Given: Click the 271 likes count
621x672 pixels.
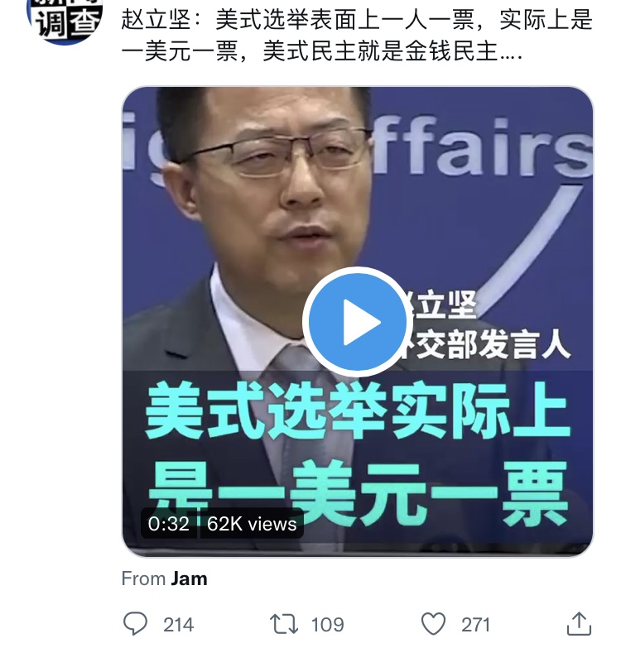Looking at the screenshot, I should pos(475,625).
